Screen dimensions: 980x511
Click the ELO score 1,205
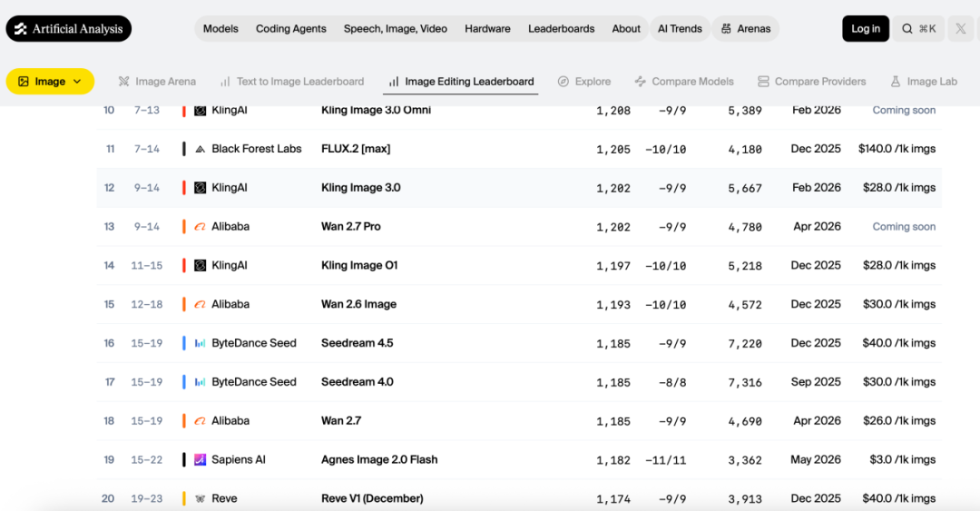pos(613,150)
